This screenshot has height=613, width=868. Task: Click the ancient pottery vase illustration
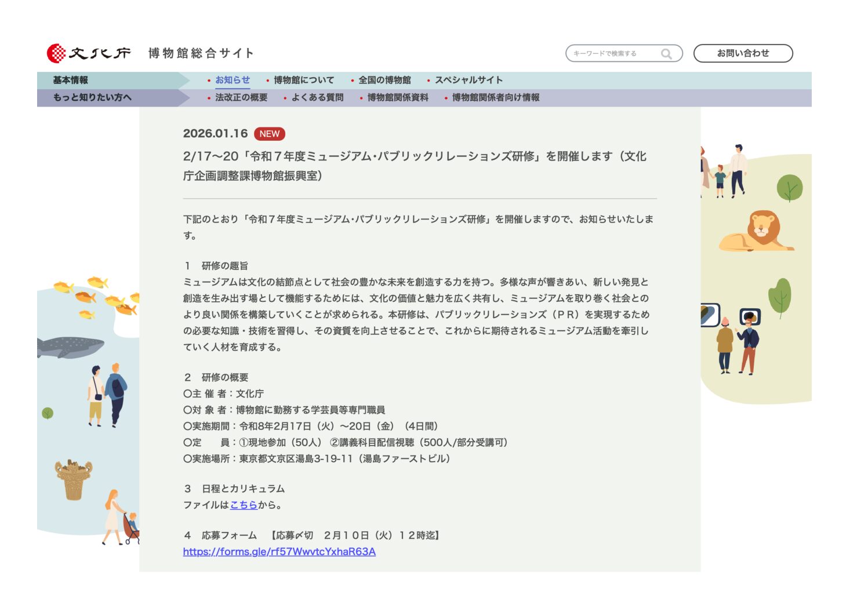tap(74, 479)
